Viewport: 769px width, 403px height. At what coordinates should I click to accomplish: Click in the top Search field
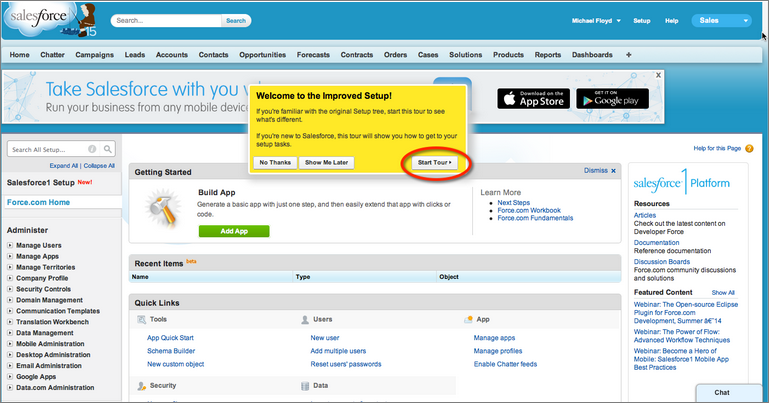[167, 21]
